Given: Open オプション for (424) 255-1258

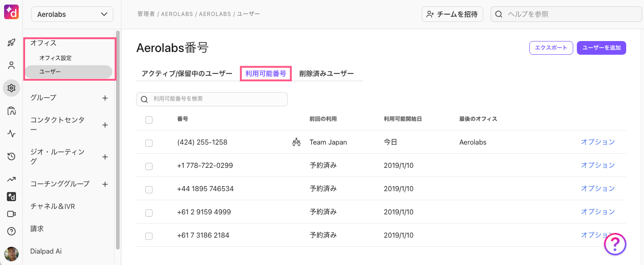Looking at the screenshot, I should (x=598, y=142).
